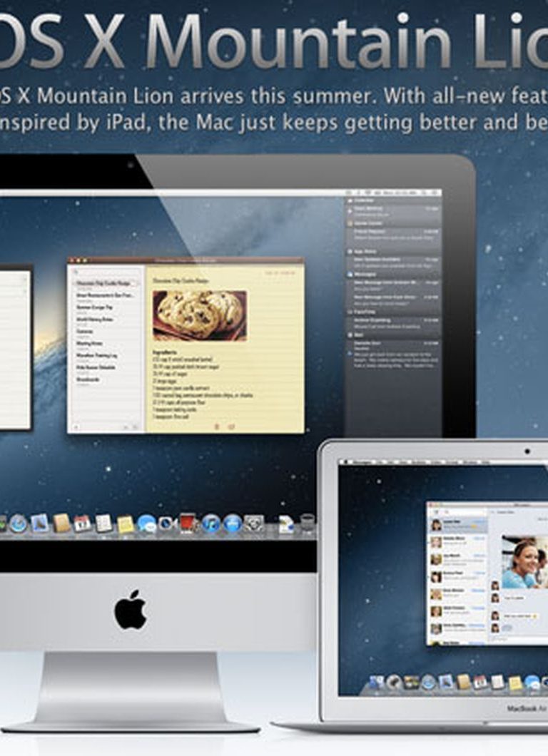The image size is (548, 756).
Task: Open Notes in the MacBook Air dock
Action: (x=514, y=683)
